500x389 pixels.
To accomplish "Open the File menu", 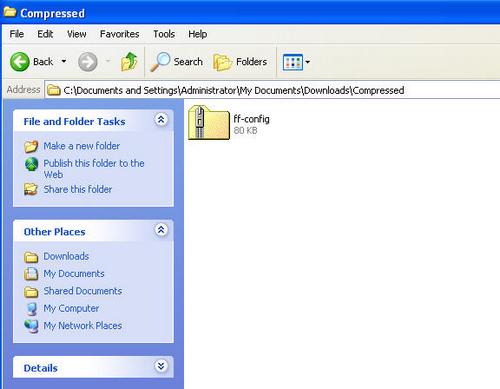I will pyautogui.click(x=17, y=34).
